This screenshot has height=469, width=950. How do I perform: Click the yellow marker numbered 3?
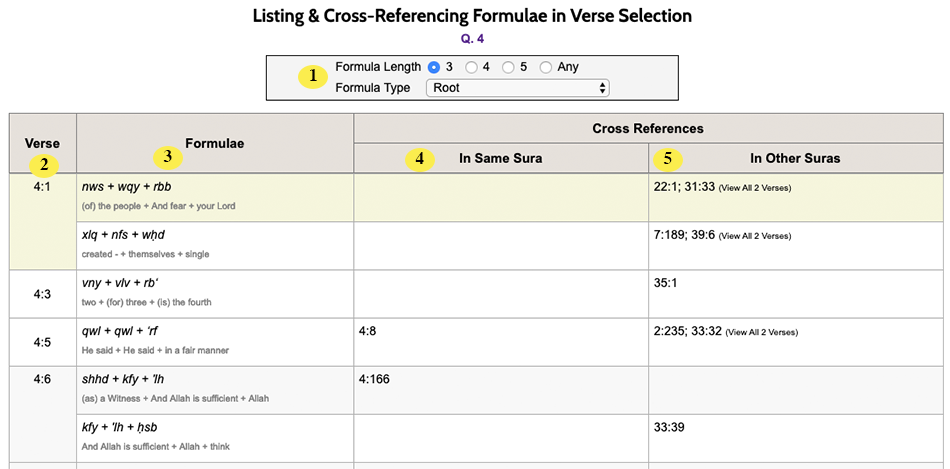pyautogui.click(x=168, y=158)
